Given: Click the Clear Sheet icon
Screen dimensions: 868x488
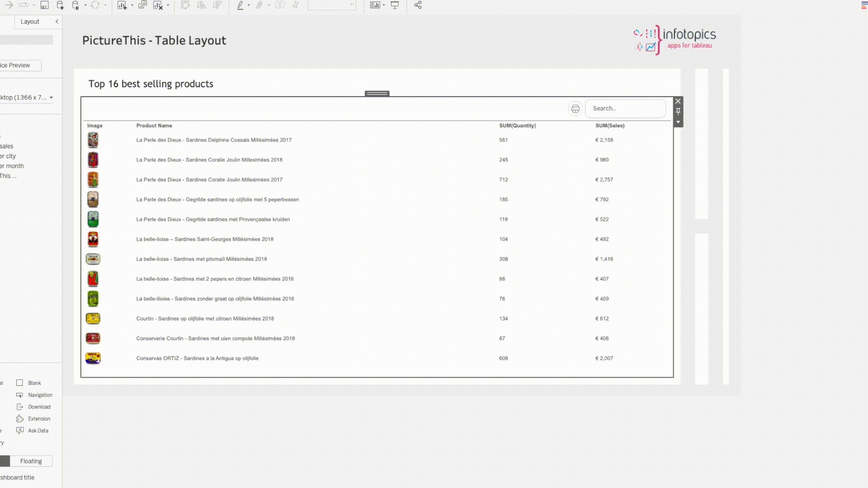Looking at the screenshot, I should point(158,5).
